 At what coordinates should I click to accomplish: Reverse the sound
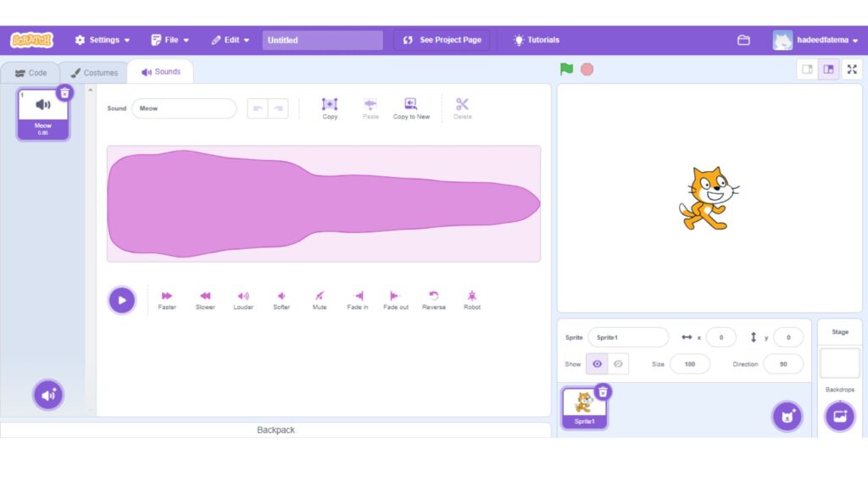(x=434, y=301)
